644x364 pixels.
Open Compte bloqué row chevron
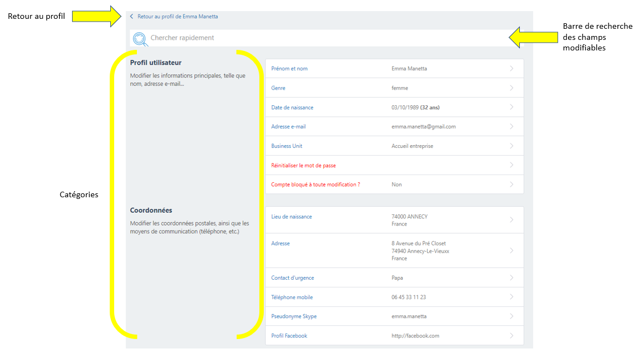pos(511,184)
